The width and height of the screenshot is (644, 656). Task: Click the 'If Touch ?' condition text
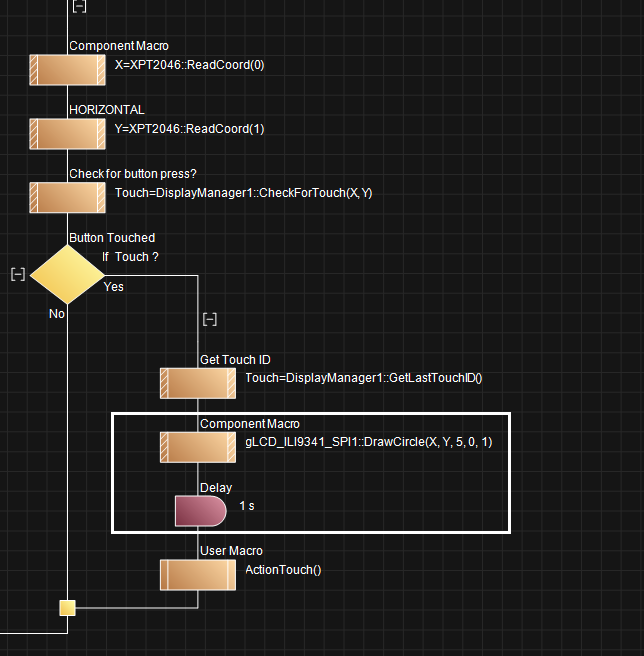(x=130, y=257)
